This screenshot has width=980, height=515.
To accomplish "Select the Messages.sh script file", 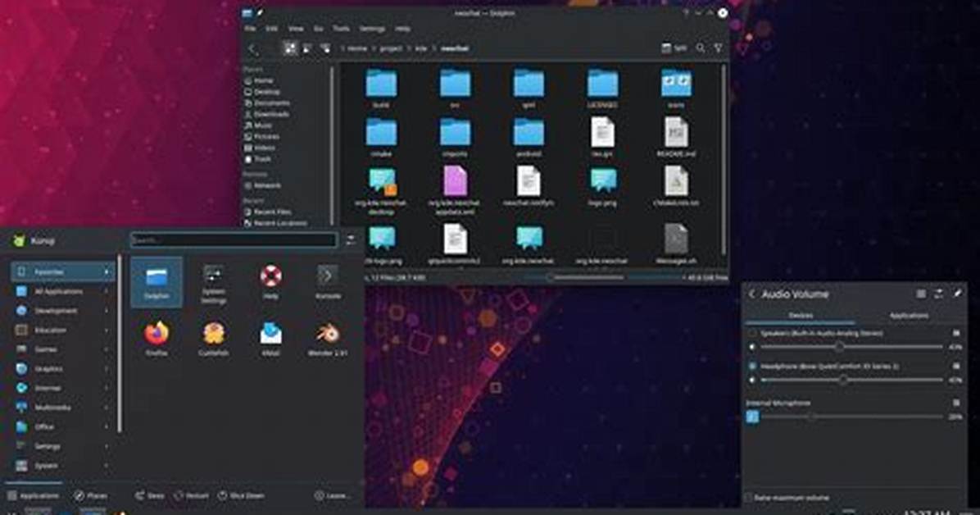I will point(676,244).
